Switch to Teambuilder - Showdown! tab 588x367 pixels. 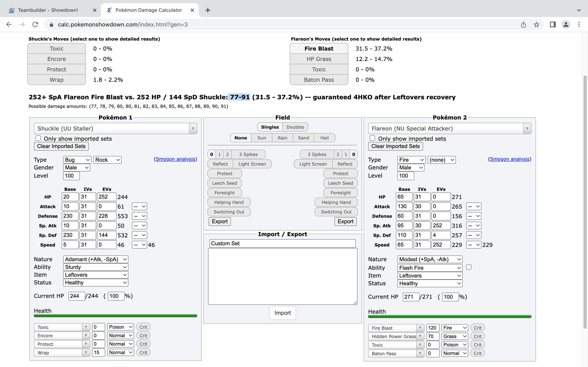click(48, 10)
